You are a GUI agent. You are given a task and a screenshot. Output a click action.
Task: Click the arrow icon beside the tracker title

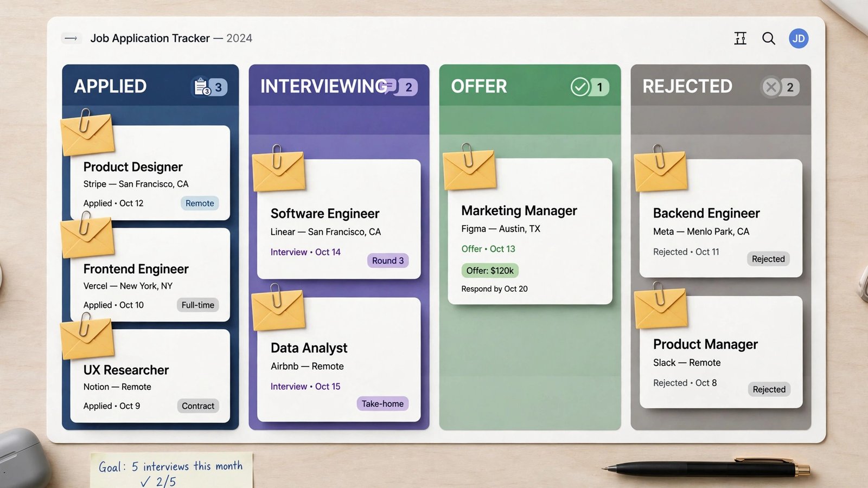[x=71, y=38]
